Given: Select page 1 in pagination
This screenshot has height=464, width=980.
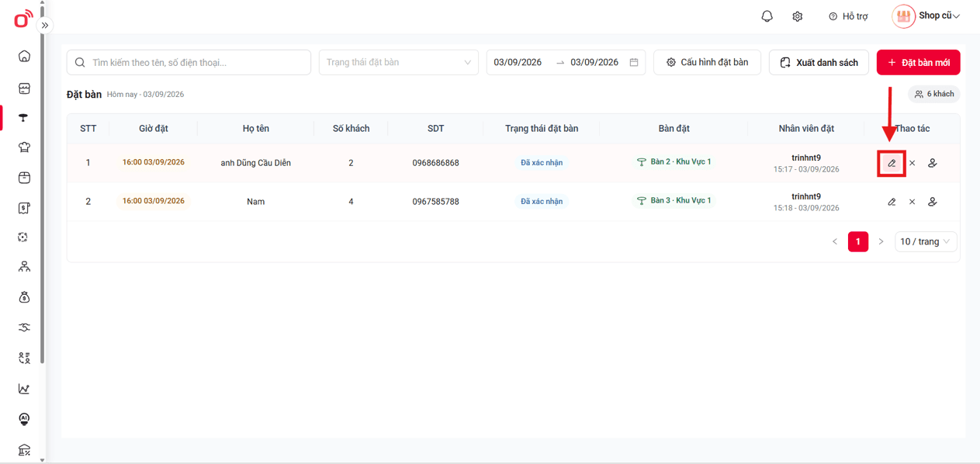Looking at the screenshot, I should click(x=858, y=241).
